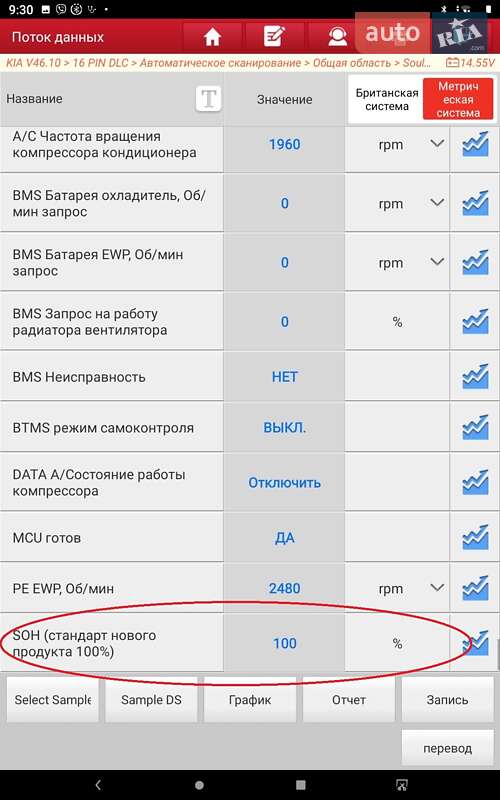Toggle text size T icon
This screenshot has width=500, height=800.
[x=209, y=98]
